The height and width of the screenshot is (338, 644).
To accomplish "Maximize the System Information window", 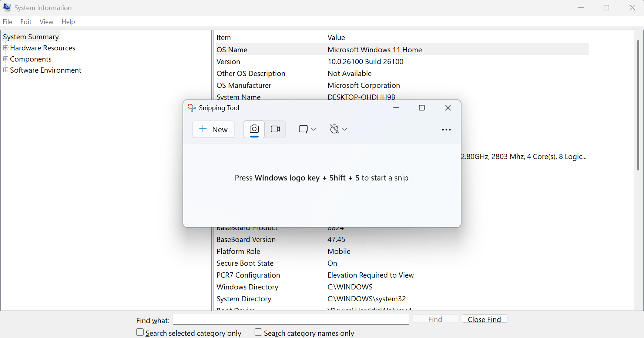I will click(x=606, y=8).
